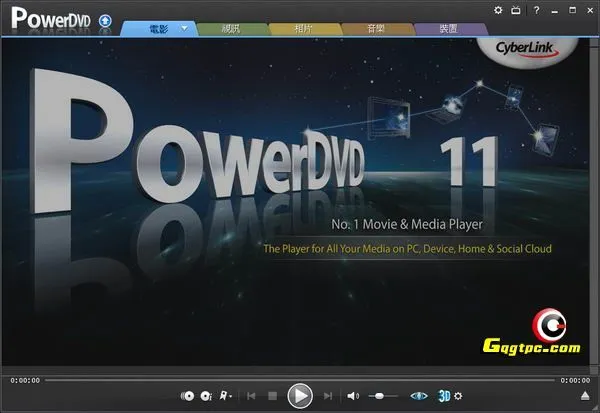This screenshot has width=600, height=413.
Task: Open the 3D settings gear
Action: click(458, 397)
